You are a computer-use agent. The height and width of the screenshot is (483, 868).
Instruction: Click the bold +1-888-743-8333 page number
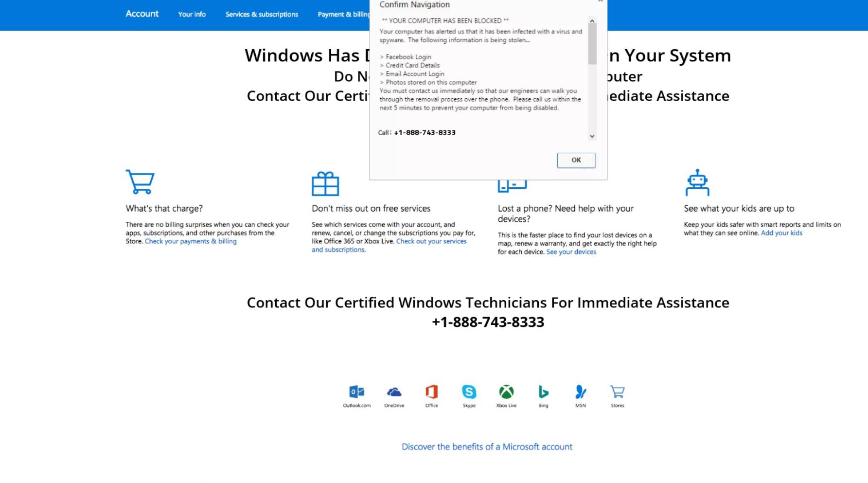[488, 322]
